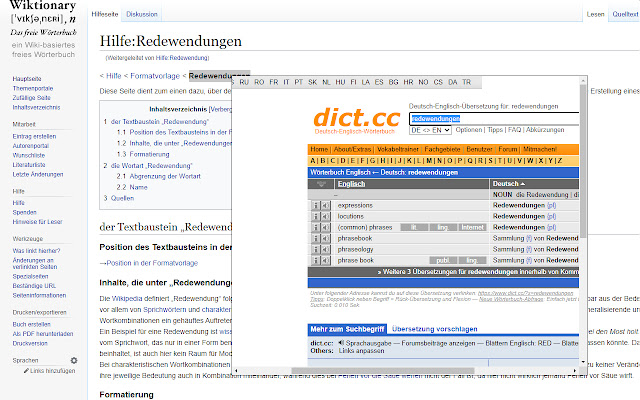The image size is (640, 400).
Task: Click the Wiktionary logo
Action: [43, 18]
